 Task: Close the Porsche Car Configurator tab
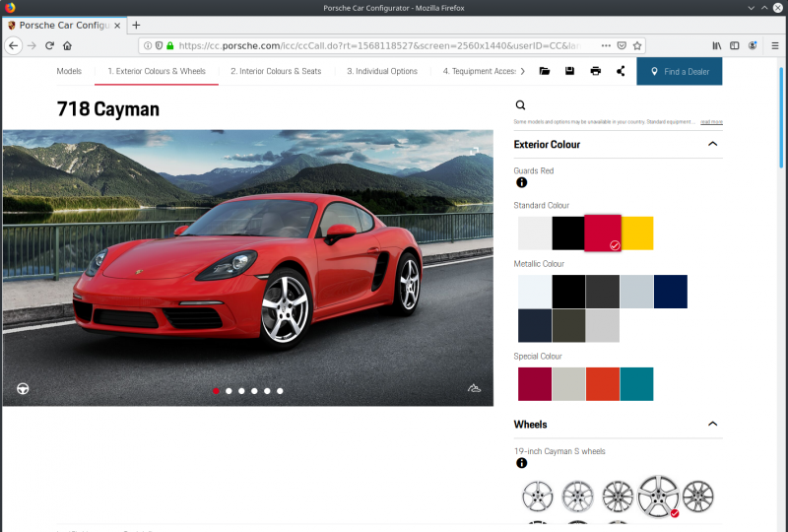tap(117, 26)
